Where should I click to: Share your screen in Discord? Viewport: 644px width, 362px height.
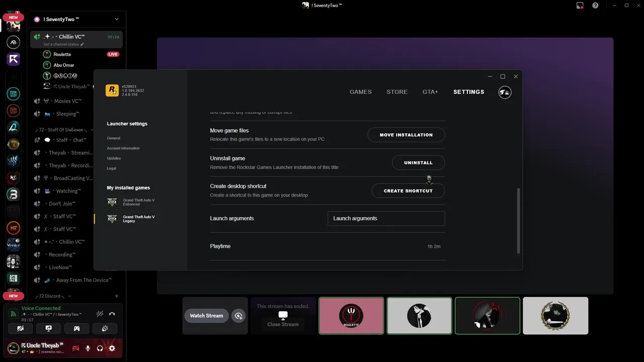click(49, 328)
